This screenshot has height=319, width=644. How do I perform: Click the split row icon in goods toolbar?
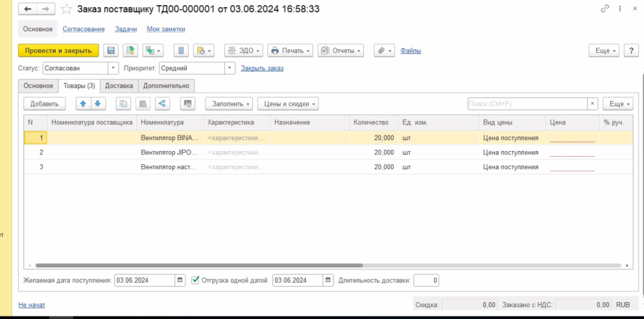(162, 104)
